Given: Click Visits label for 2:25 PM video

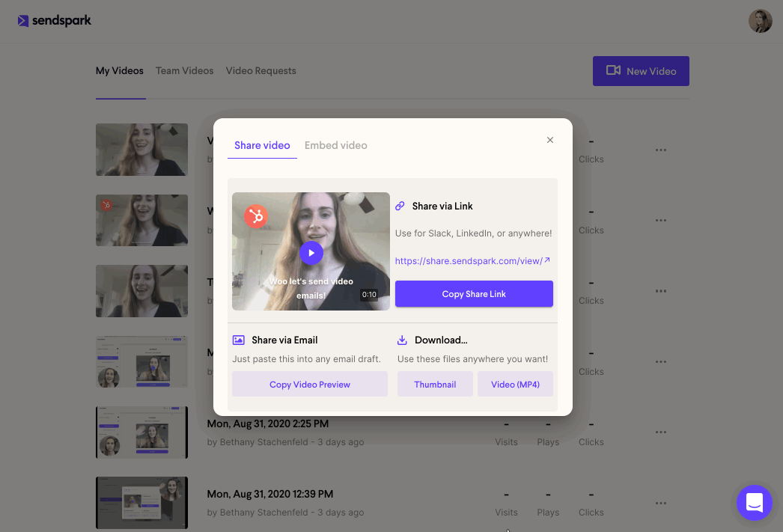Looking at the screenshot, I should click(506, 442).
